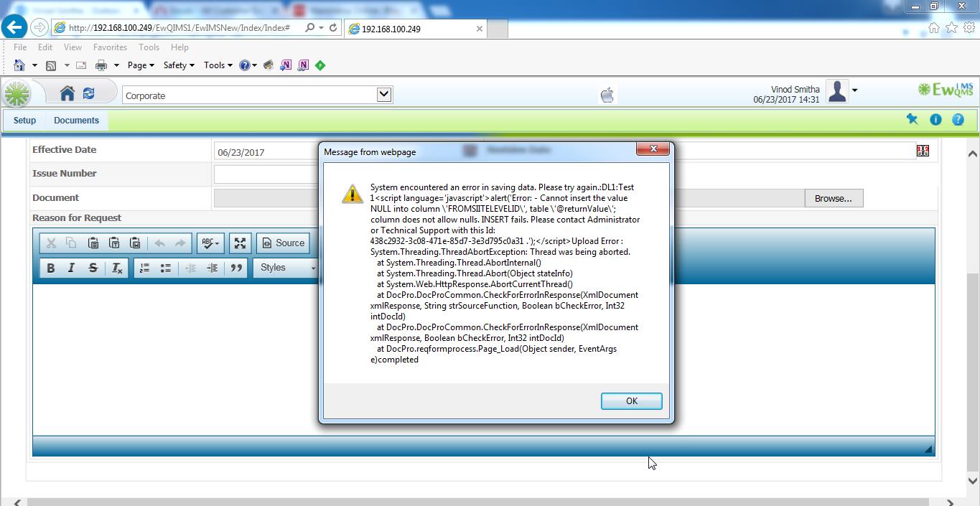The height and width of the screenshot is (506, 980).
Task: Click the Read mail icon
Action: click(81, 65)
